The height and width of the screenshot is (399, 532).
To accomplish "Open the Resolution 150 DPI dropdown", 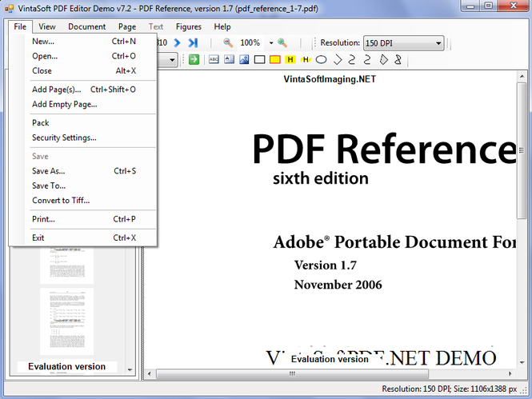I will [403, 43].
